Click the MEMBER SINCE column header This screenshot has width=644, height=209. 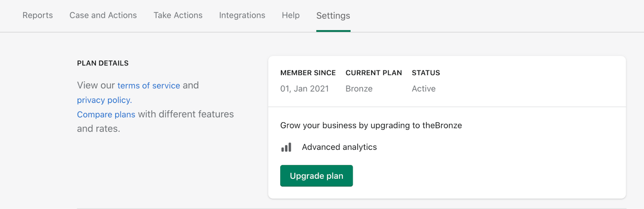tap(308, 73)
